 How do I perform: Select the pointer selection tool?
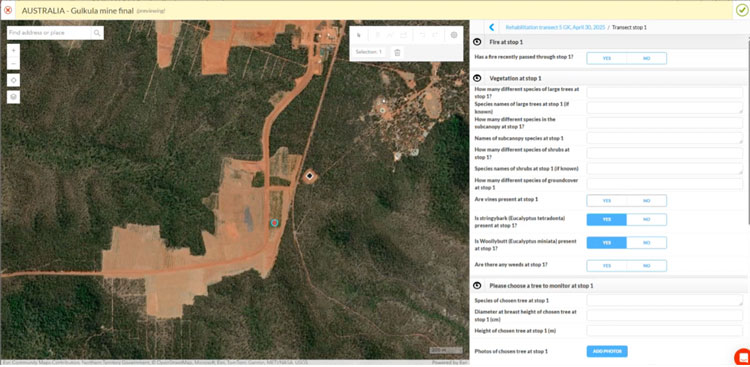pos(359,35)
